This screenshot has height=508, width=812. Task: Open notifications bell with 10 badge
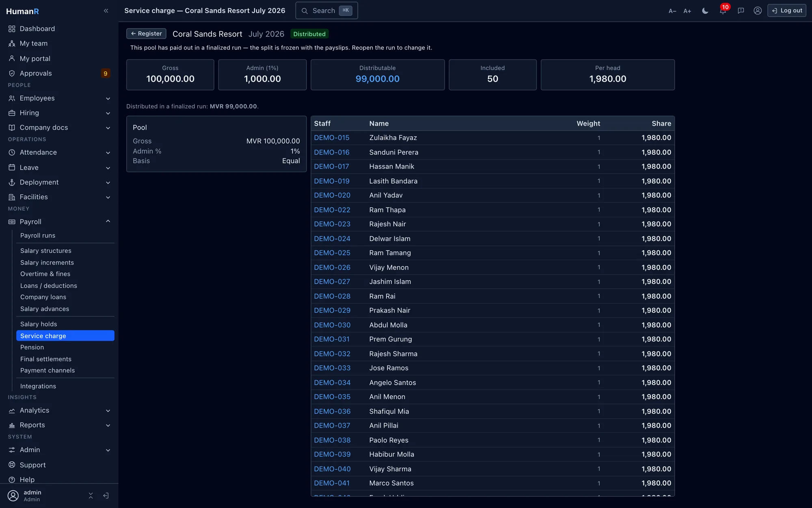pyautogui.click(x=723, y=11)
